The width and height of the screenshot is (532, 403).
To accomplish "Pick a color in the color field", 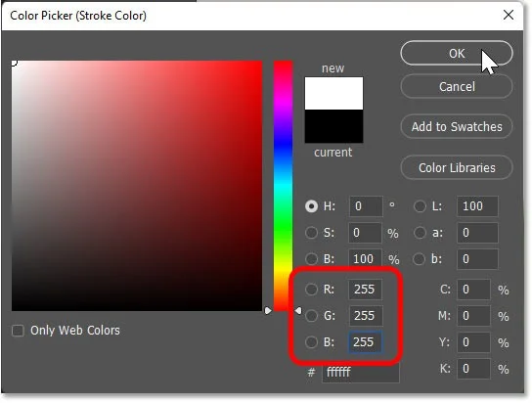I will [x=137, y=186].
